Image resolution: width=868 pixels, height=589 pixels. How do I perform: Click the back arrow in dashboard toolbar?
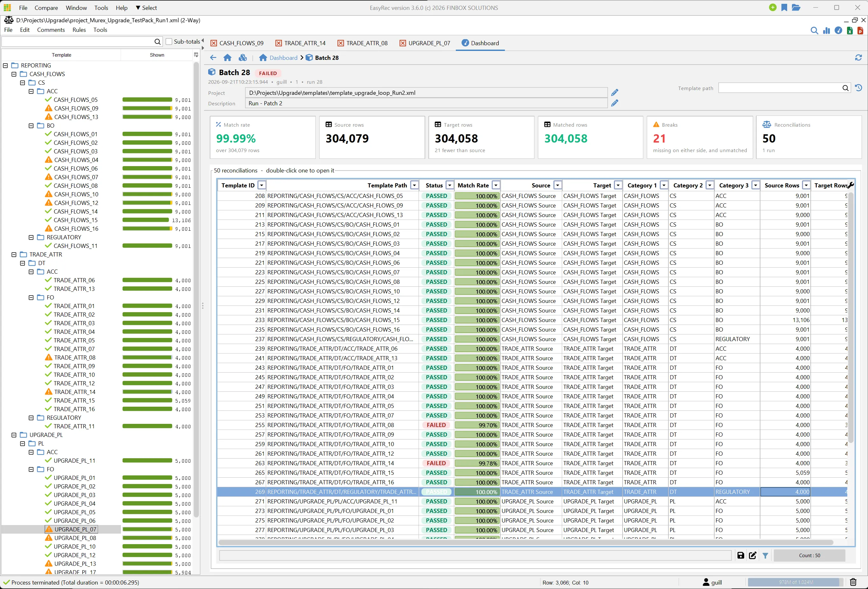(x=213, y=58)
